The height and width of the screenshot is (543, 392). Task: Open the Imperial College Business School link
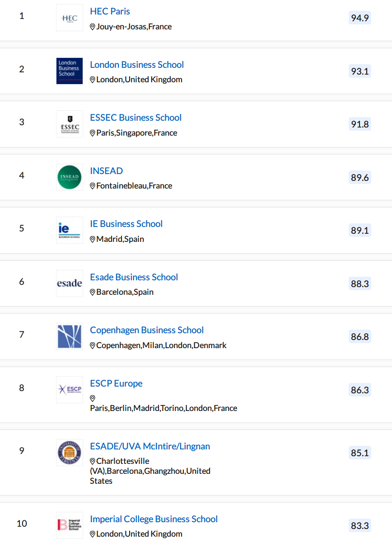(x=154, y=519)
